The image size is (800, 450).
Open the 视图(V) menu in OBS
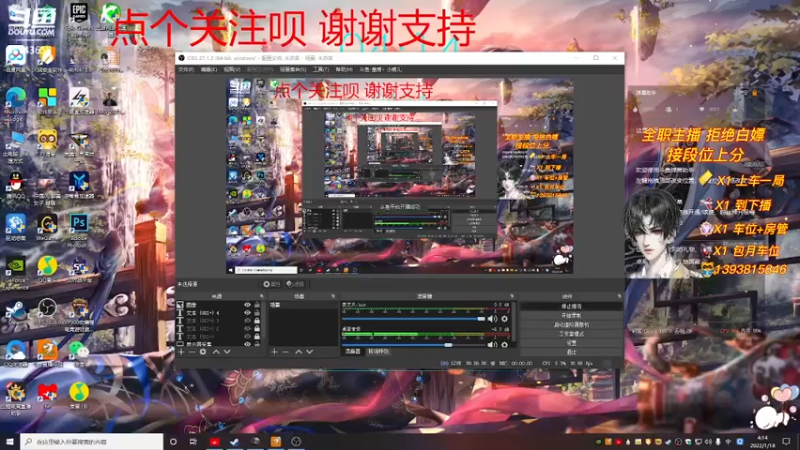pyautogui.click(x=232, y=69)
